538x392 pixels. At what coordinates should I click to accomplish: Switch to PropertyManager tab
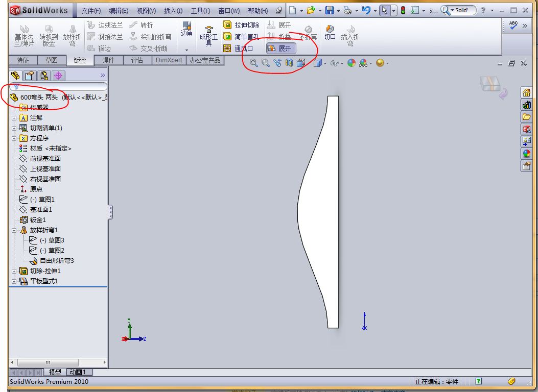tap(30, 76)
